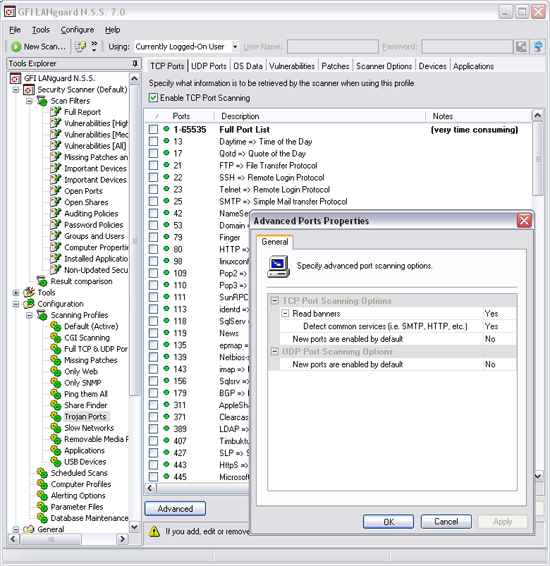The width and height of the screenshot is (550, 566).
Task: Collapse the Read banners property
Action: (x=285, y=313)
